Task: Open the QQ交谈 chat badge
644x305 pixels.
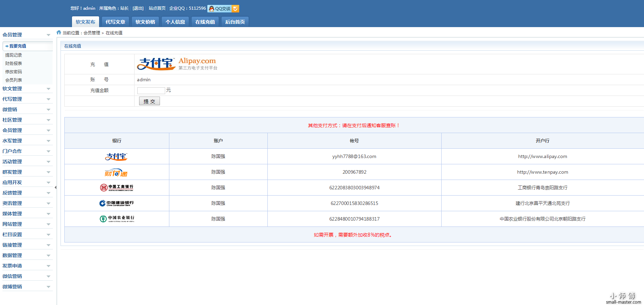Action: (223, 8)
